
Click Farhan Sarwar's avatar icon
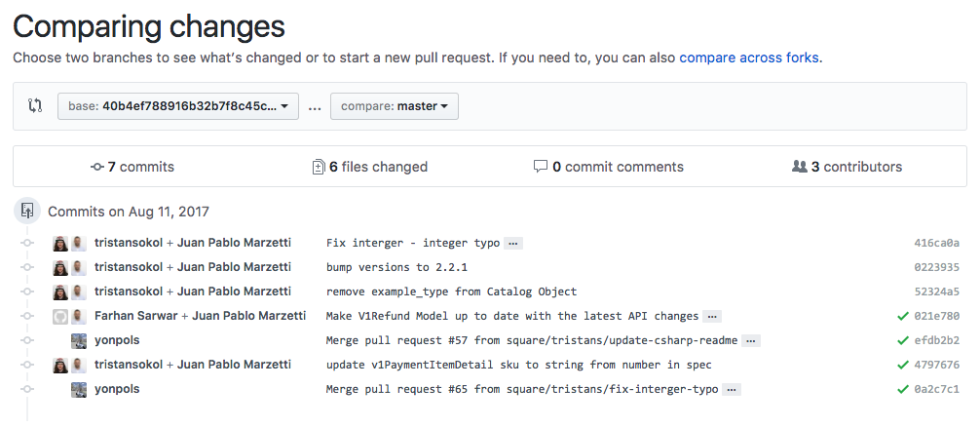pyautogui.click(x=59, y=316)
